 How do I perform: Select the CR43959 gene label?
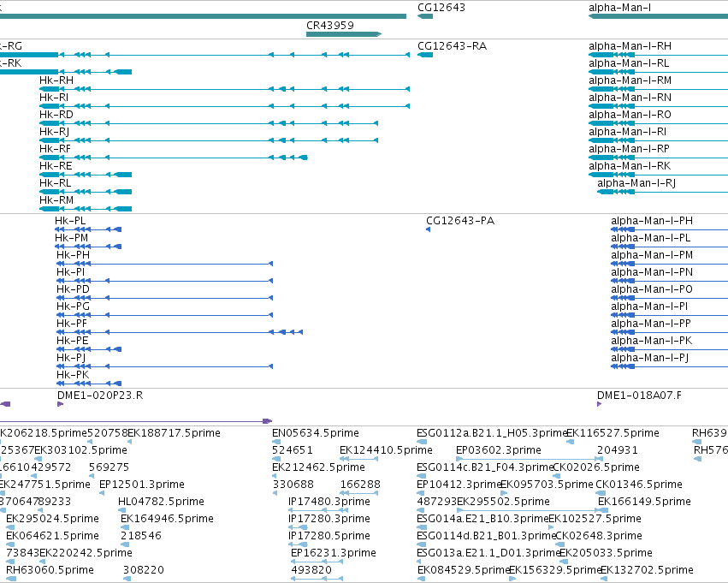pyautogui.click(x=329, y=26)
